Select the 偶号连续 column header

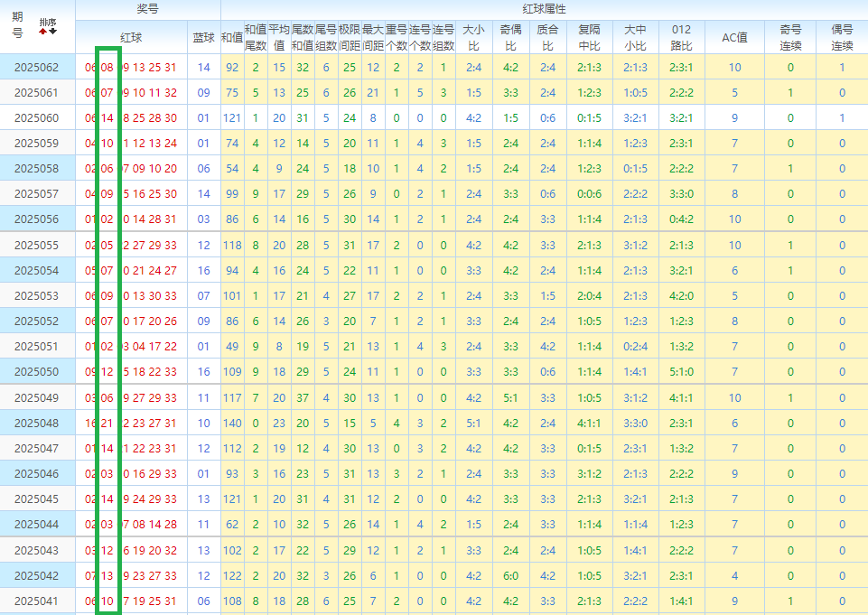(842, 38)
